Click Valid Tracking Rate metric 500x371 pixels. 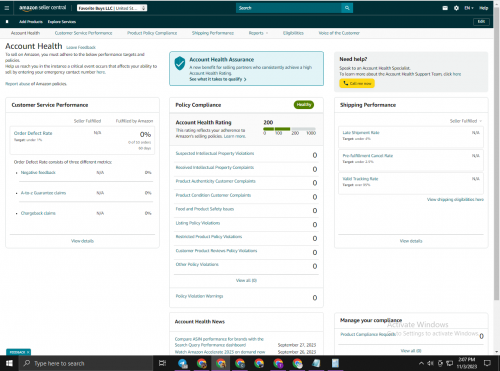click(360, 179)
